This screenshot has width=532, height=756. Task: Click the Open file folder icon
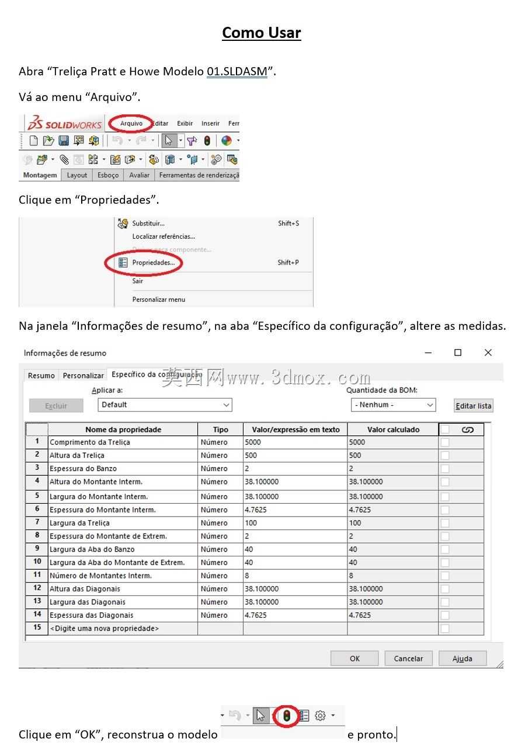click(x=48, y=141)
